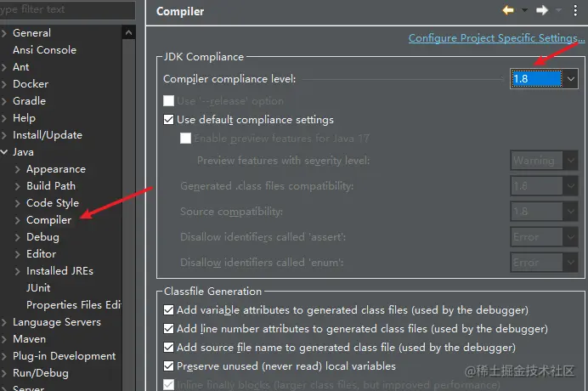Expand the Compiler node chevron
588x391 pixels.
(17, 220)
